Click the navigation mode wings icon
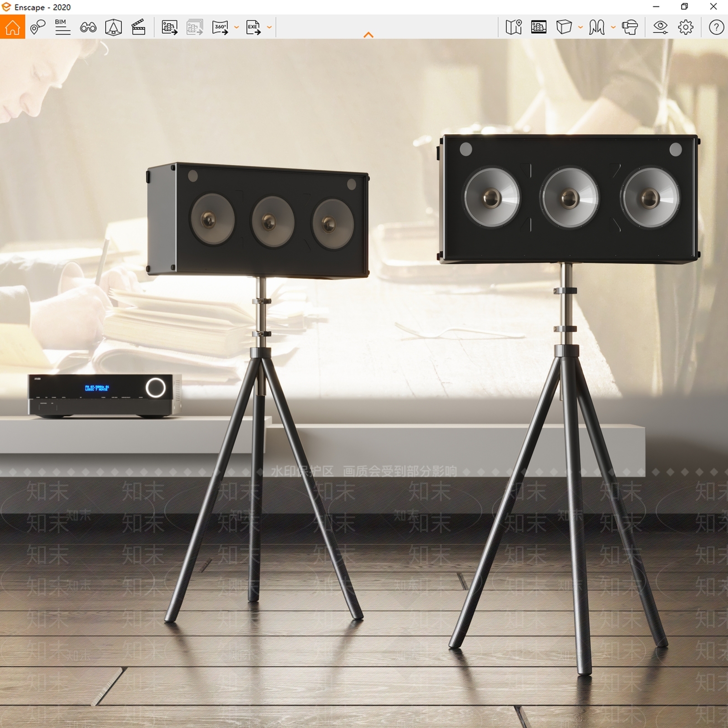Screen dimensions: 728x728 coord(597,27)
